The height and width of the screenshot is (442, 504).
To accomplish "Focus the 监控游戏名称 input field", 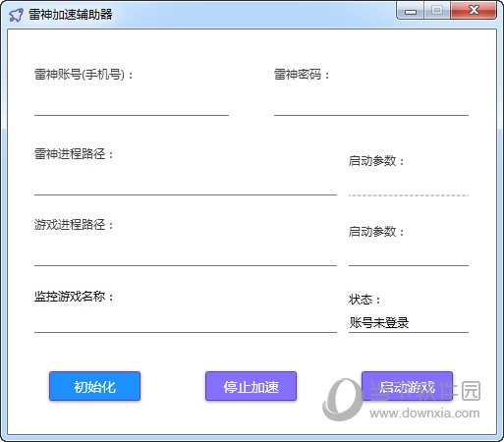I will point(186,323).
